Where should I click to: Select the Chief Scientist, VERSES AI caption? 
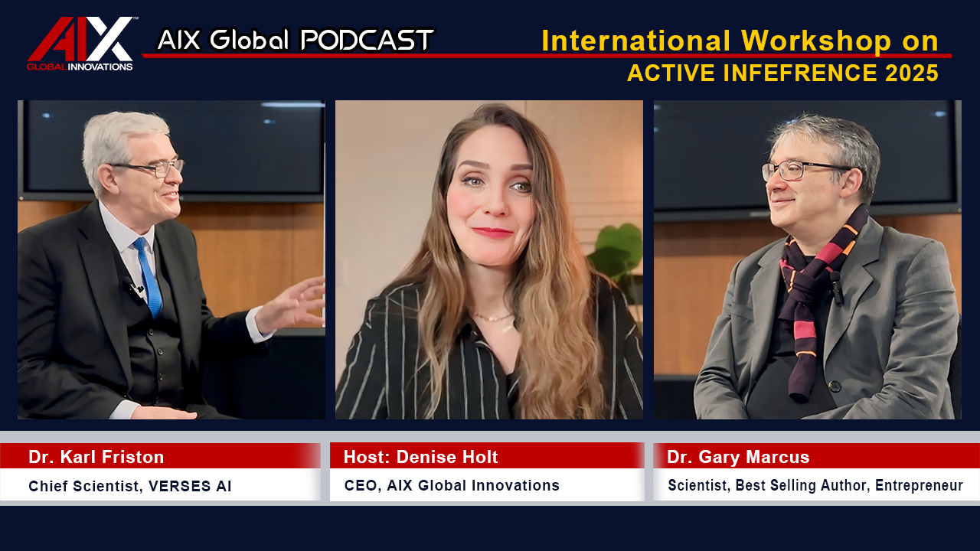(129, 486)
